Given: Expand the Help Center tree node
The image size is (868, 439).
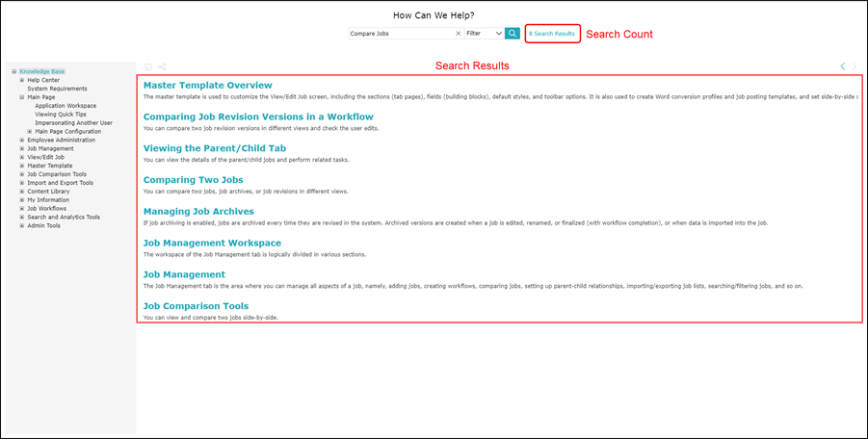Looking at the screenshot, I should point(22,80).
